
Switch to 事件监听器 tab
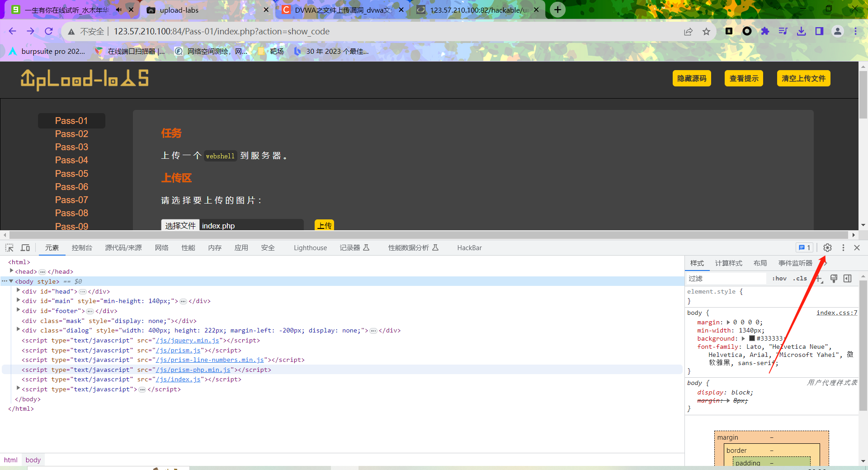[795, 263]
